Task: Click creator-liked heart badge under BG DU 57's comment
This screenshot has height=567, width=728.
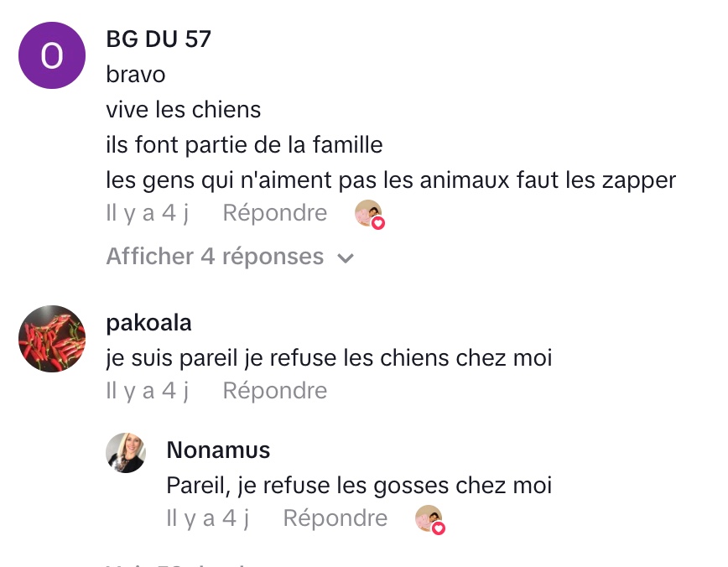Action: click(x=369, y=215)
